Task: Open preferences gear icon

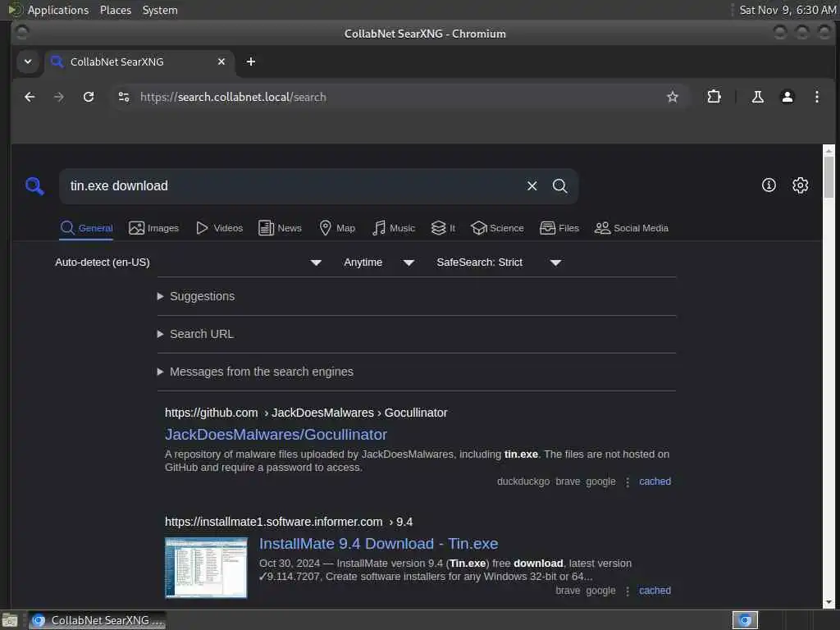Action: click(x=801, y=185)
